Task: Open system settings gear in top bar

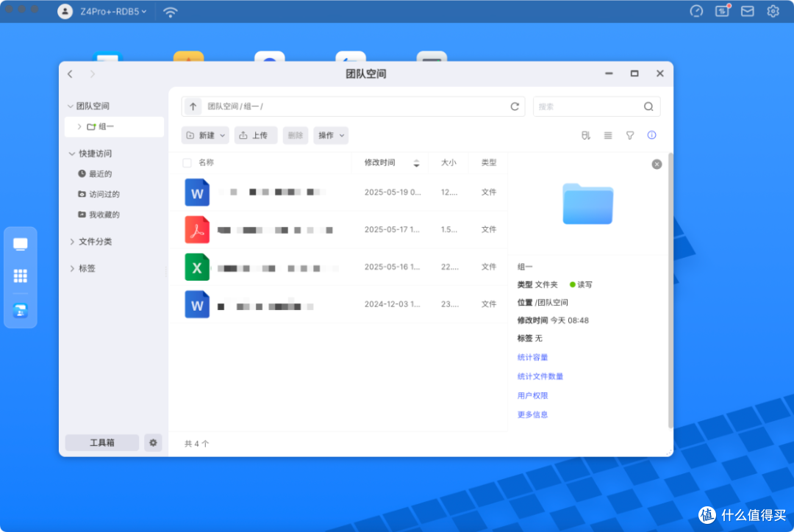Action: 773,11
